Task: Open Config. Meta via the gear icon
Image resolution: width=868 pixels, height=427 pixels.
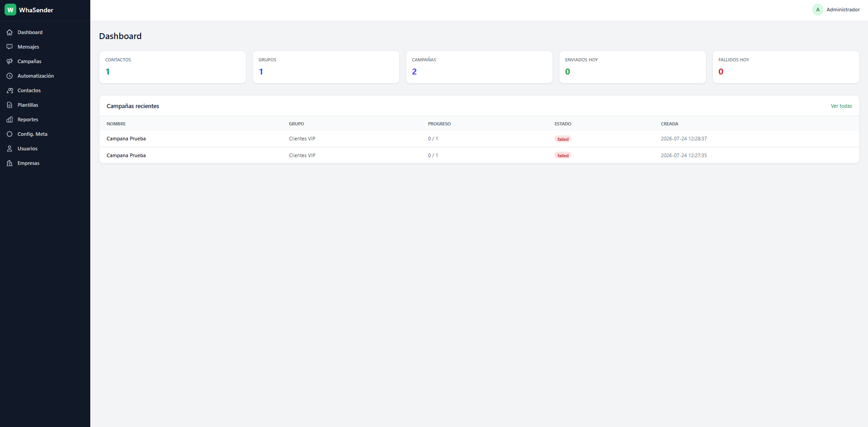Action: click(x=10, y=134)
